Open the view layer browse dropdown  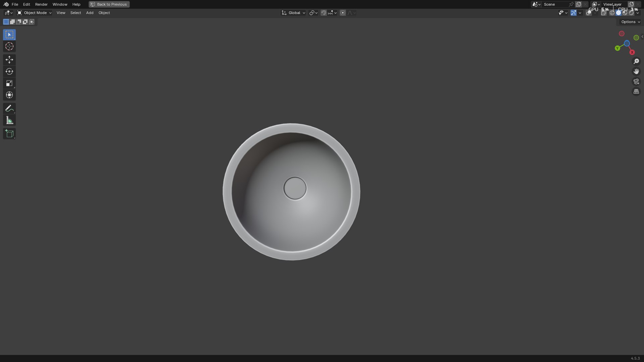tap(596, 4)
